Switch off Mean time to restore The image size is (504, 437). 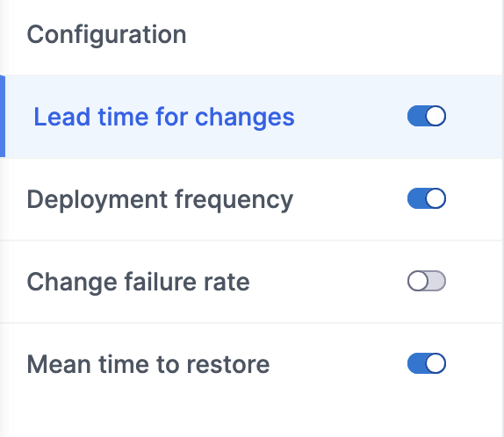427,364
